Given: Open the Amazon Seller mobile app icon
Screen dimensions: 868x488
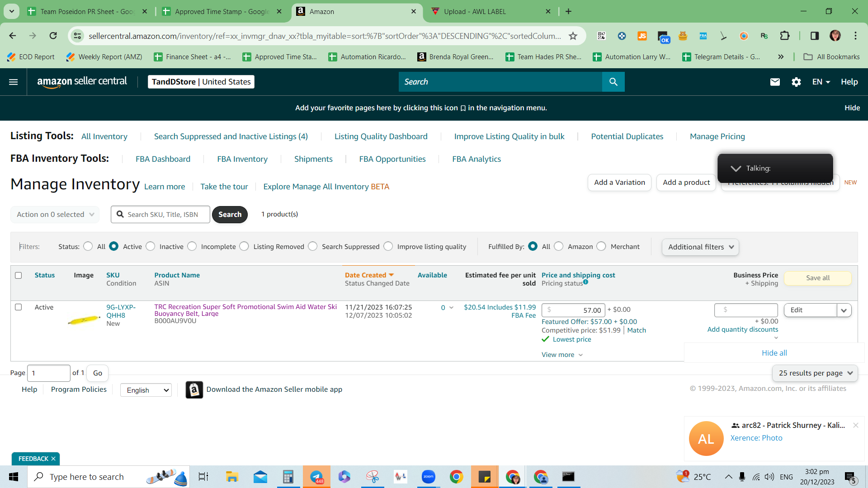Looking at the screenshot, I should click(x=194, y=389).
